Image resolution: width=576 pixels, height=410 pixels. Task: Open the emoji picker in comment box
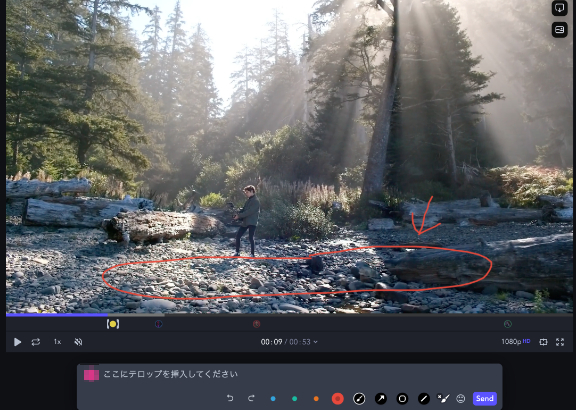[x=461, y=399]
